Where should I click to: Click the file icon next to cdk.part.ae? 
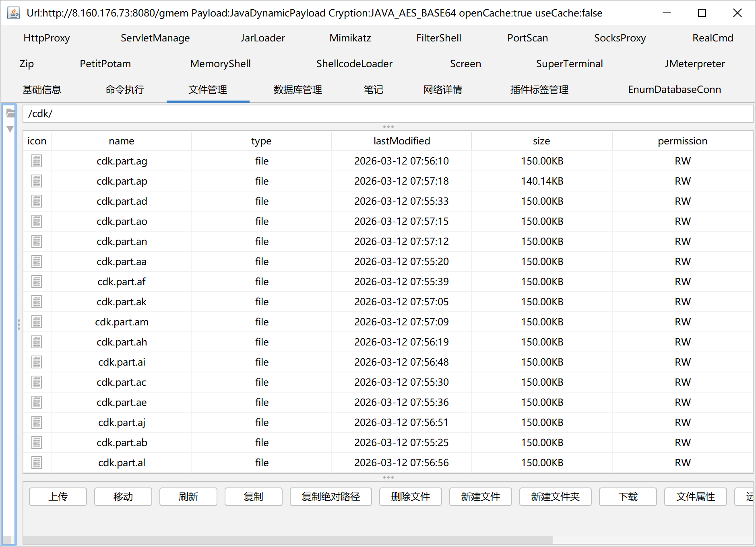(x=37, y=403)
